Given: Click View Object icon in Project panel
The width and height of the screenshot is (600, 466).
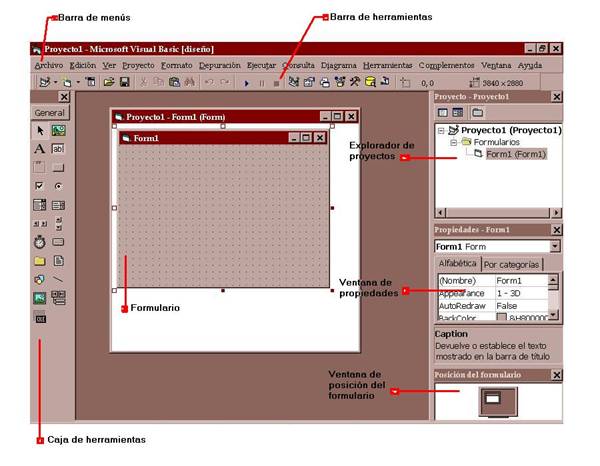Looking at the screenshot, I should (458, 112).
